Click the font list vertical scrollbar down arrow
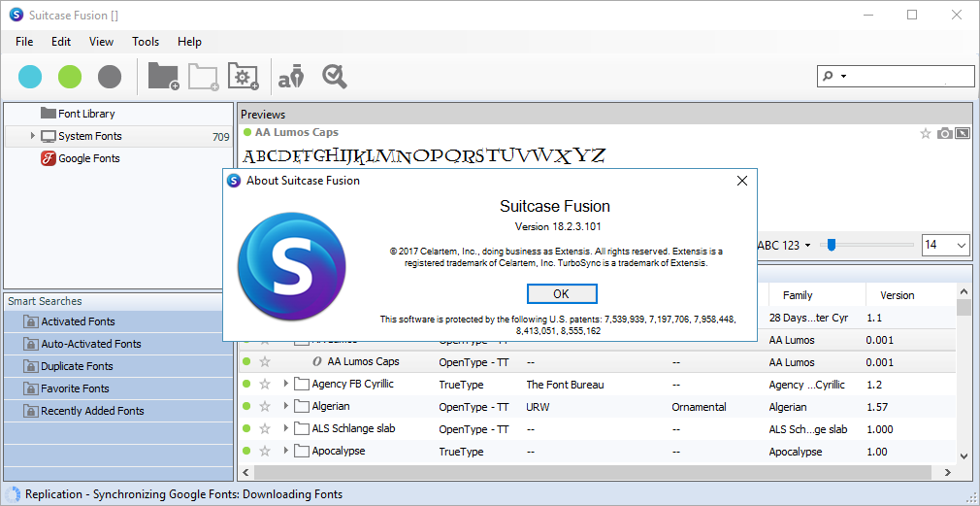This screenshot has height=506, width=980. point(964,457)
